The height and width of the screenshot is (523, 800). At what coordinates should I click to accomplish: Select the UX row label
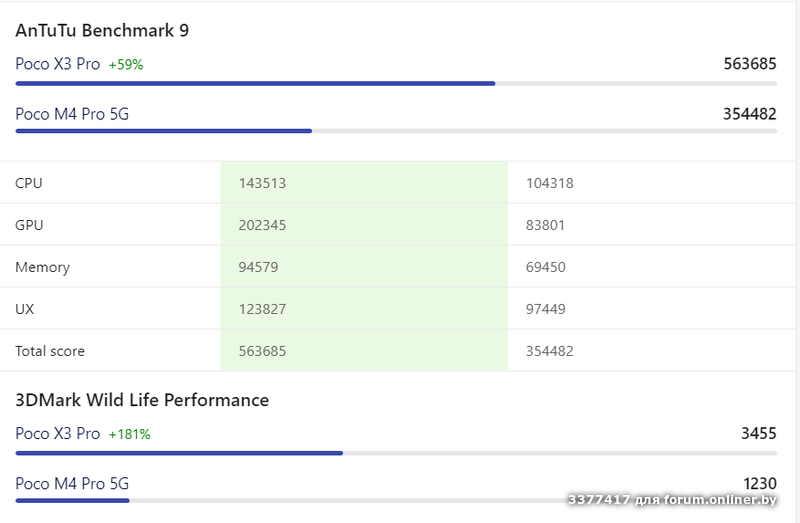(x=24, y=309)
